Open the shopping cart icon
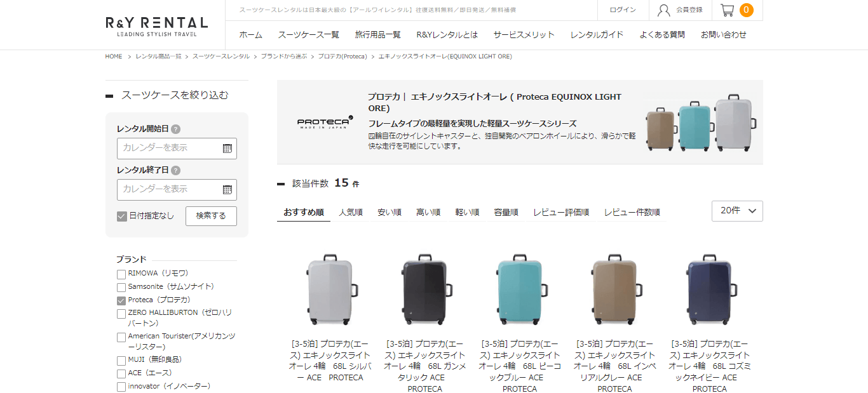 (x=728, y=10)
